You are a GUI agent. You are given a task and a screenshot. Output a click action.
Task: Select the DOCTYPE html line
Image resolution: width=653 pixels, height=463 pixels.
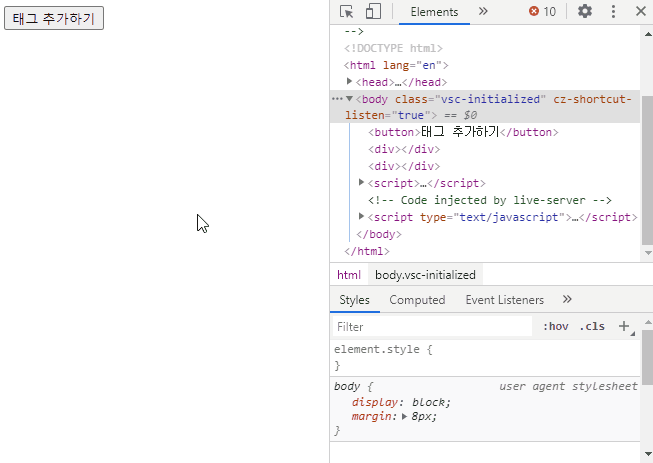point(393,48)
